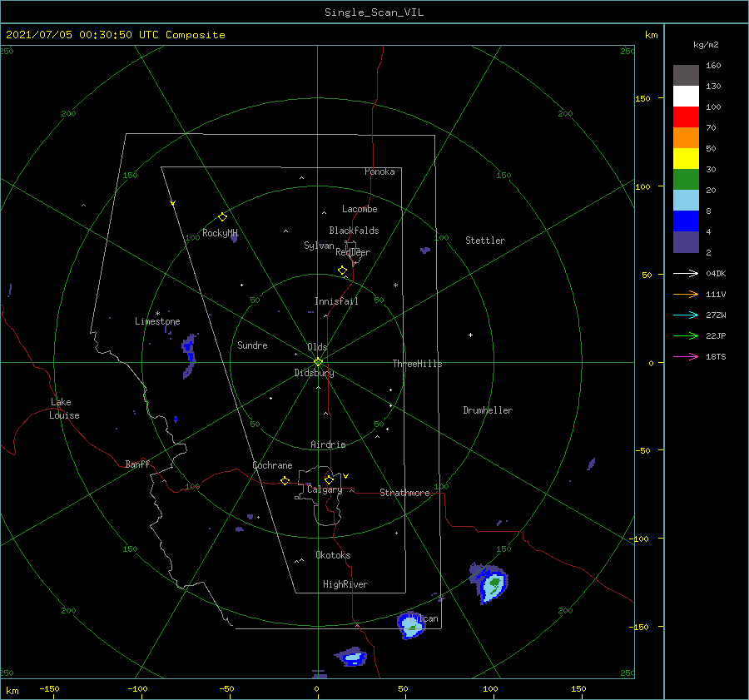The height and width of the screenshot is (700, 749).
Task: Click the orange 111V arrow icon
Action: pos(686,295)
